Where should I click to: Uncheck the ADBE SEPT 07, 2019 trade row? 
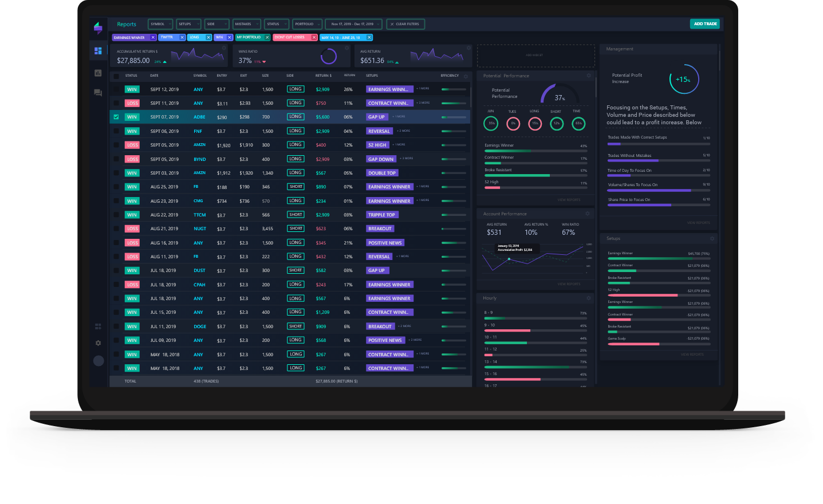[116, 117]
